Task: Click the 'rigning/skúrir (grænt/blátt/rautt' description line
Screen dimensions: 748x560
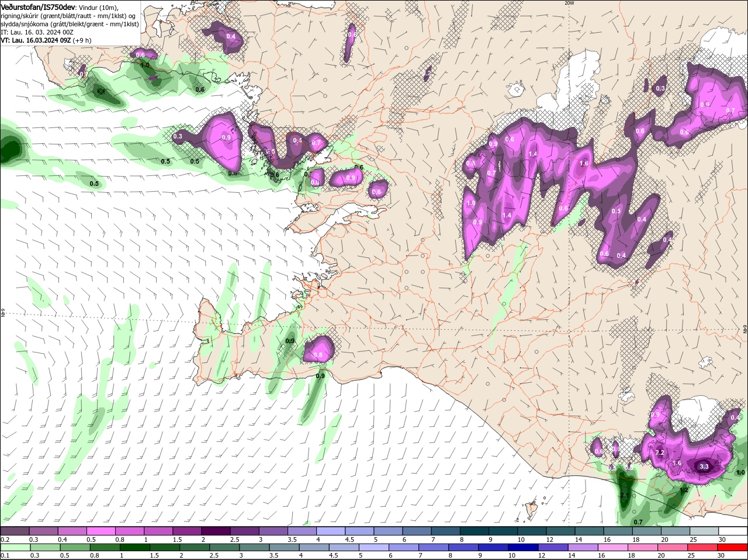Action: tap(68, 15)
